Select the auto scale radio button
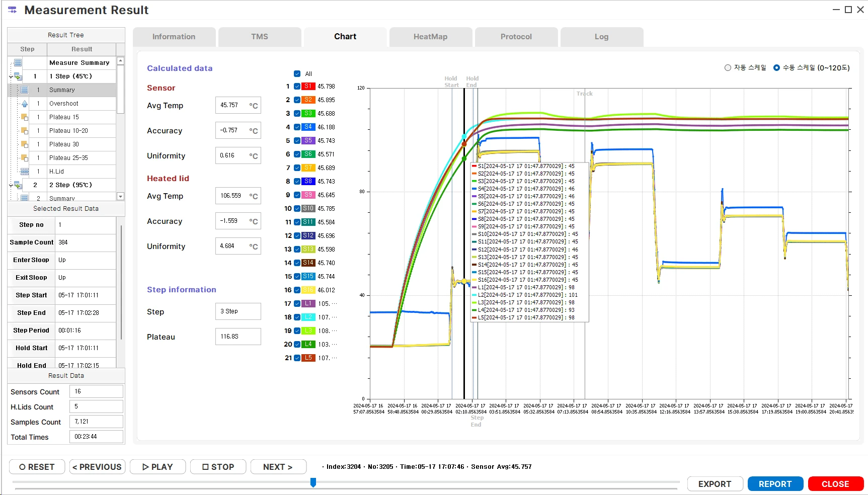This screenshot has height=495, width=868. (728, 68)
